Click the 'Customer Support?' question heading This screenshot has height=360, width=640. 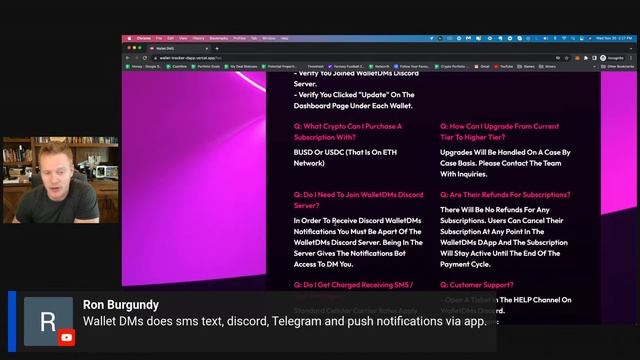476,285
